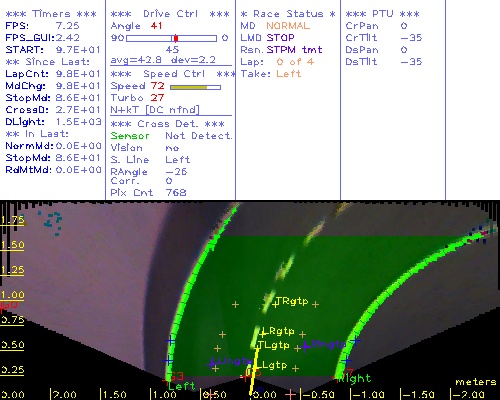Screen dimensions: 500x400
Task: Click the -1.00 horizontal axis tick
Action: (x=368, y=395)
